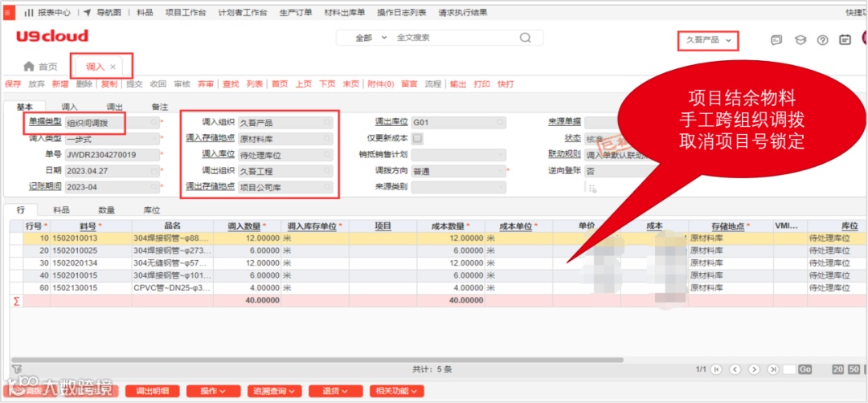
Task: Switch to the 料品 line tab
Action: 61,210
